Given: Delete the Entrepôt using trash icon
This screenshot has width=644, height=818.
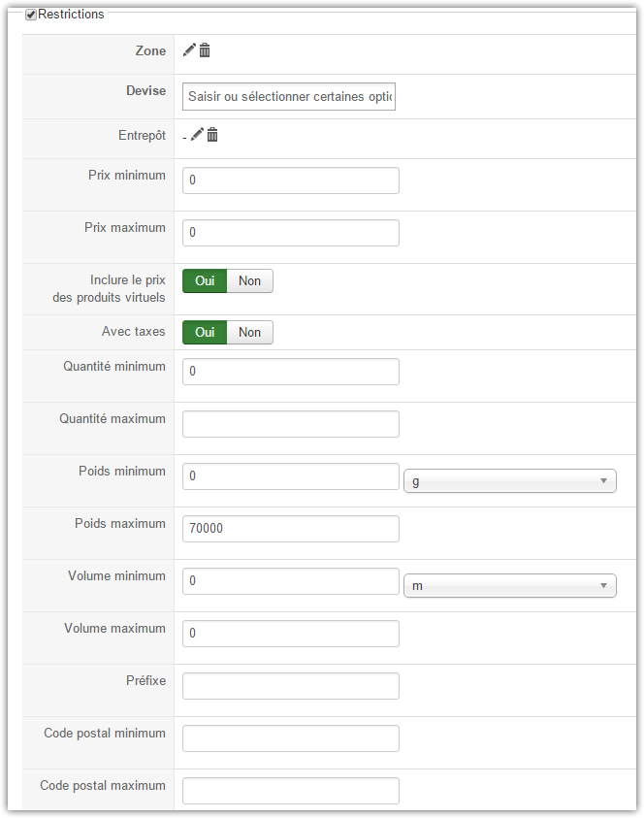Looking at the screenshot, I should 212,135.
